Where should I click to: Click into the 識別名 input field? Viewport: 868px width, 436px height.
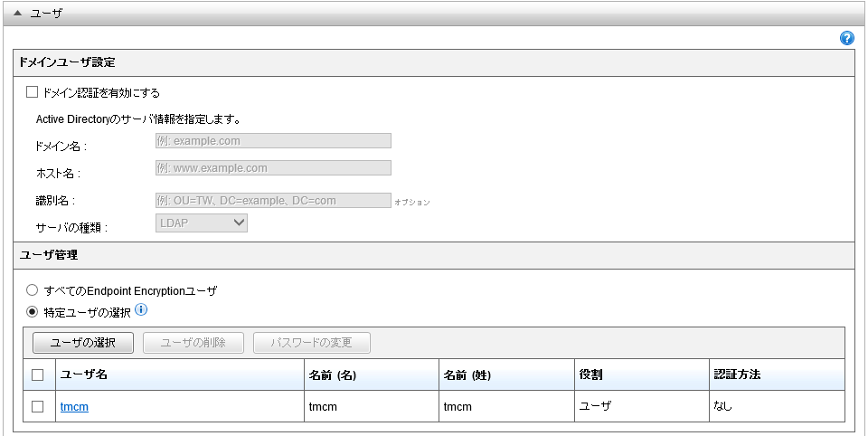click(273, 200)
